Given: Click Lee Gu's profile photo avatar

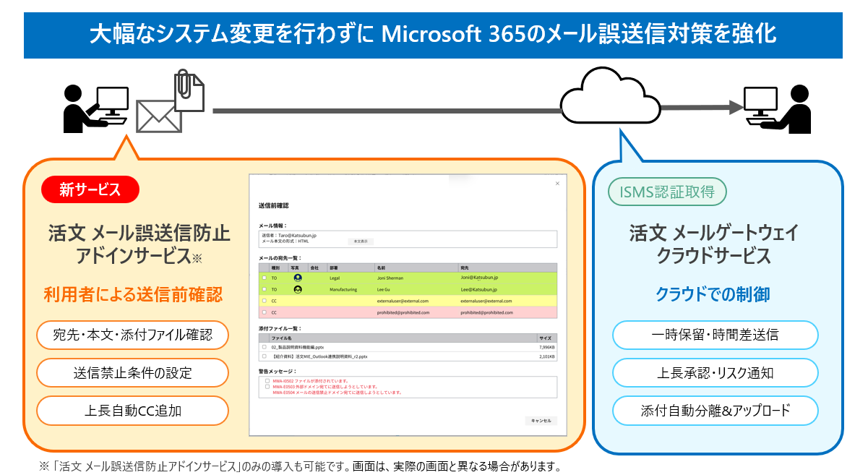Looking at the screenshot, I should click(x=298, y=289).
